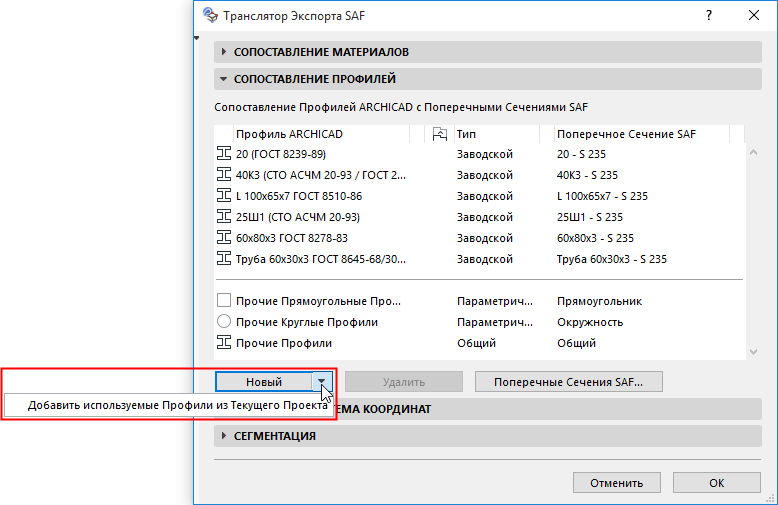
Task: Click SAF section cell 40К3 - S 235
Action: (x=587, y=175)
